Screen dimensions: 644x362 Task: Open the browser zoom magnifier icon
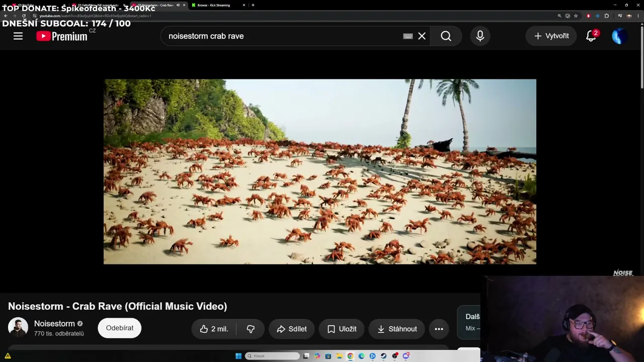point(559,16)
